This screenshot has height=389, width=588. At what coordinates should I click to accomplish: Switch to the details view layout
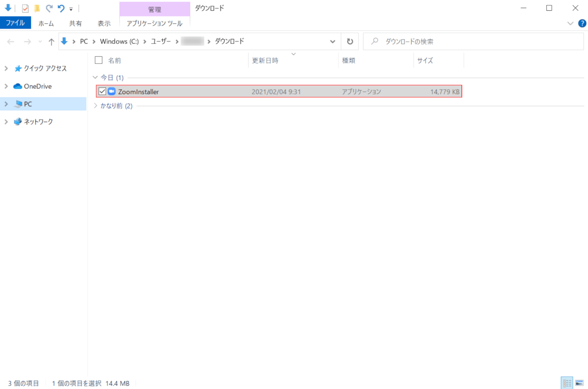567,383
